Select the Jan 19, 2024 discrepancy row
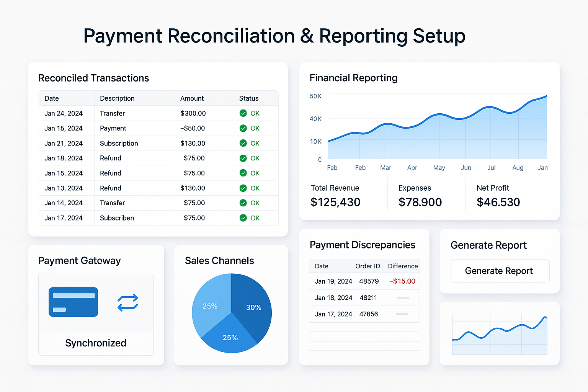588x392 pixels. (x=364, y=281)
